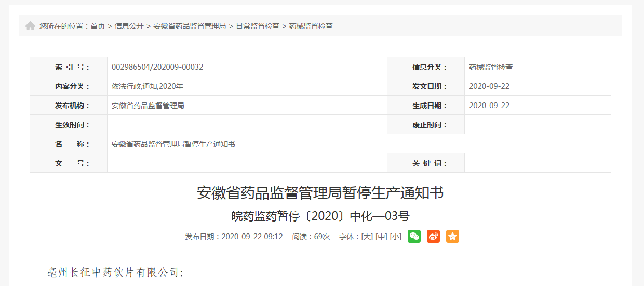This screenshot has width=644, height=286.
Task: Click the 索引号 label cell
Action: 69,67
